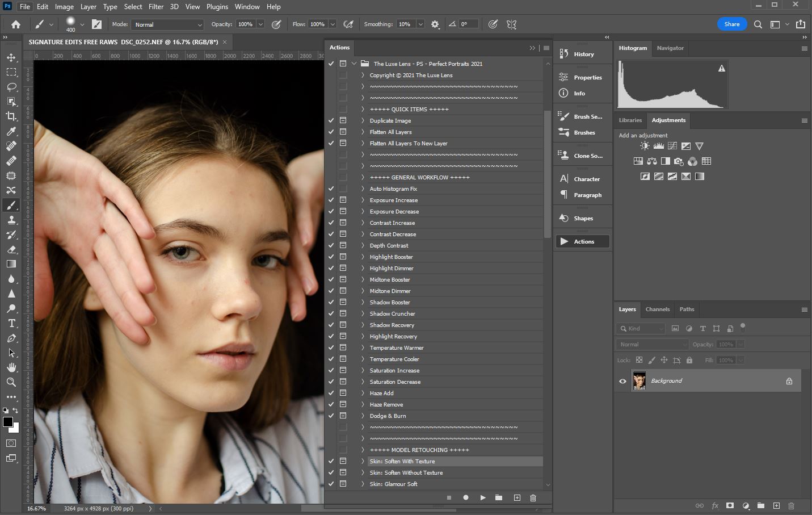Click Begin recording button in Actions panel
This screenshot has width=812, height=515.
466,498
